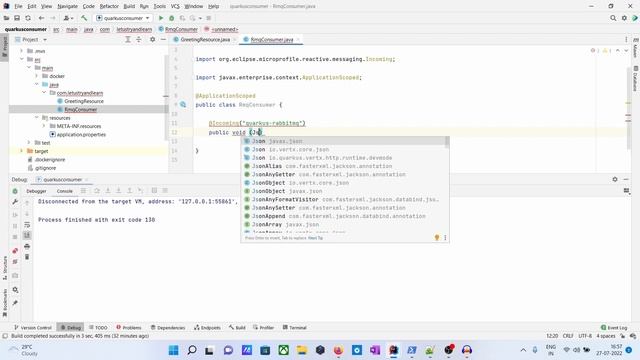Screen dimensions: 640x360
Task: Click the intention lightbulb in completion popup
Action: click(437, 238)
